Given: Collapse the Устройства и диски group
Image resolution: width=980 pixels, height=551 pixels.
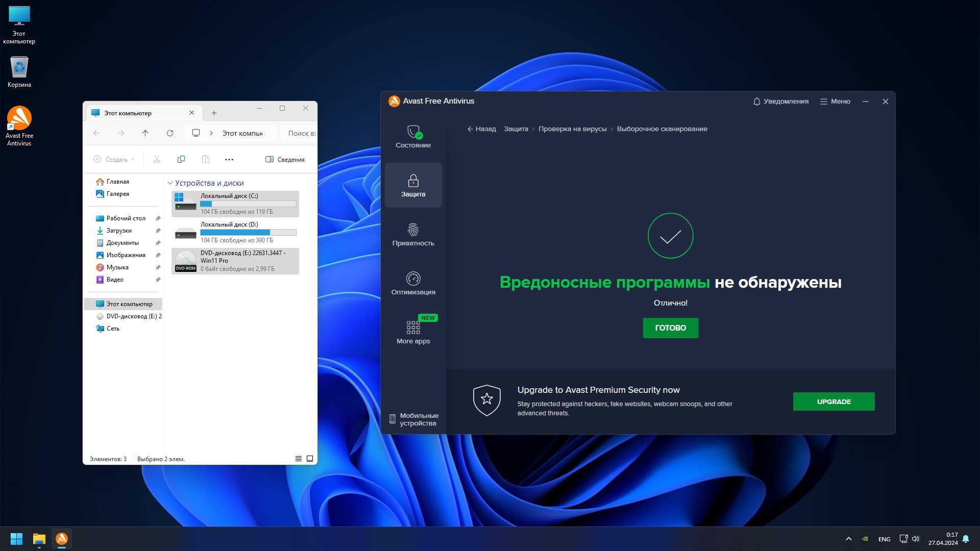Looking at the screenshot, I should tap(170, 183).
